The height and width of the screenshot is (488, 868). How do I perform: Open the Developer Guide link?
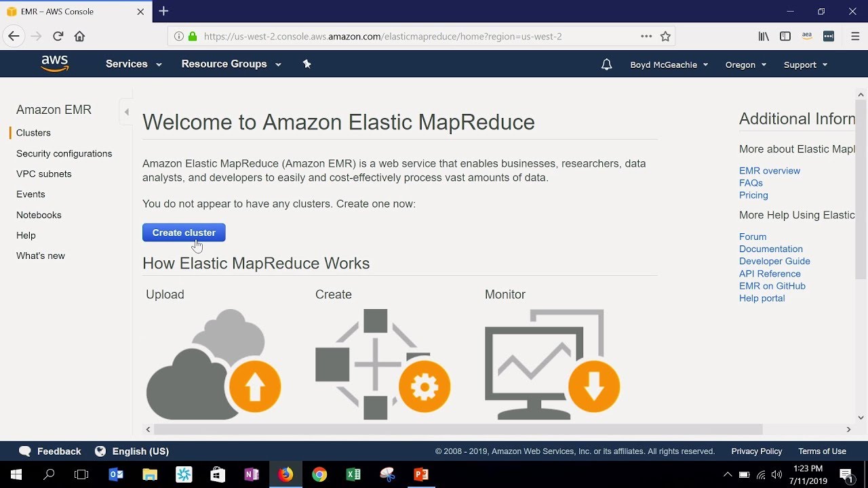tap(774, 261)
